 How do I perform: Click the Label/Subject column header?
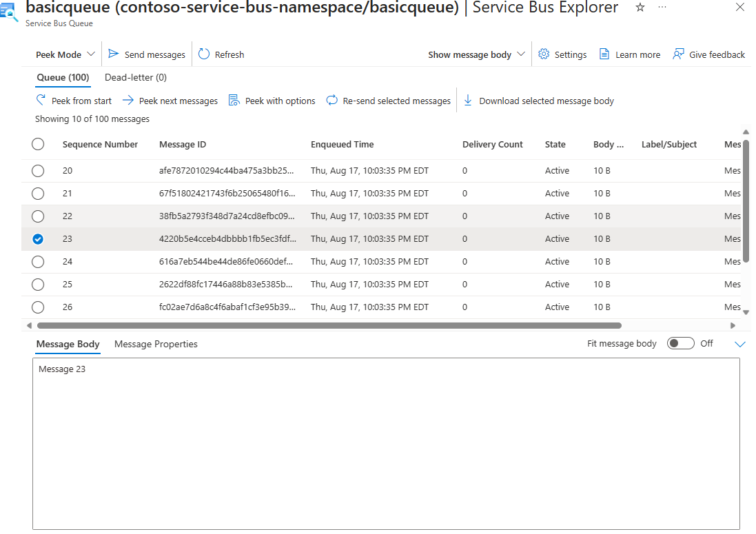pyautogui.click(x=668, y=144)
